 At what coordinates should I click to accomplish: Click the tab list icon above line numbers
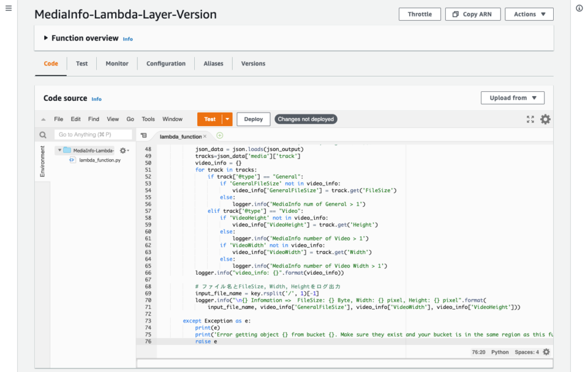point(143,134)
